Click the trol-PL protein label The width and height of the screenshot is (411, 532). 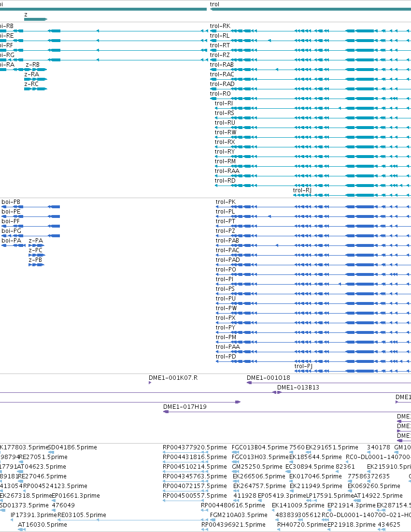(225, 212)
